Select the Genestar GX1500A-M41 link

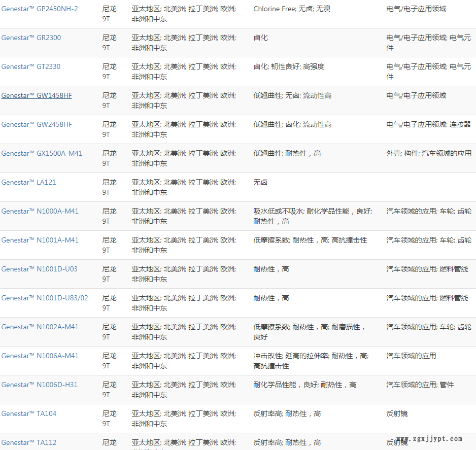coord(42,153)
